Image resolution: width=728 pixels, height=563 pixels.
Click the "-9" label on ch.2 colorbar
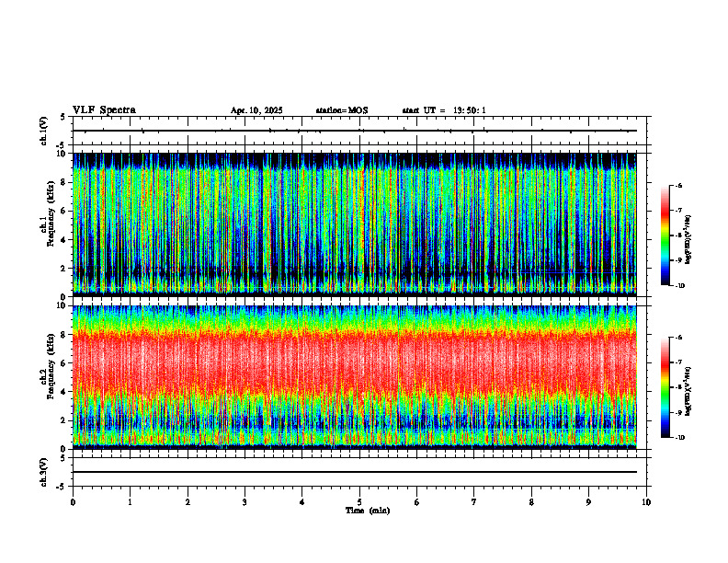pyautogui.click(x=679, y=412)
